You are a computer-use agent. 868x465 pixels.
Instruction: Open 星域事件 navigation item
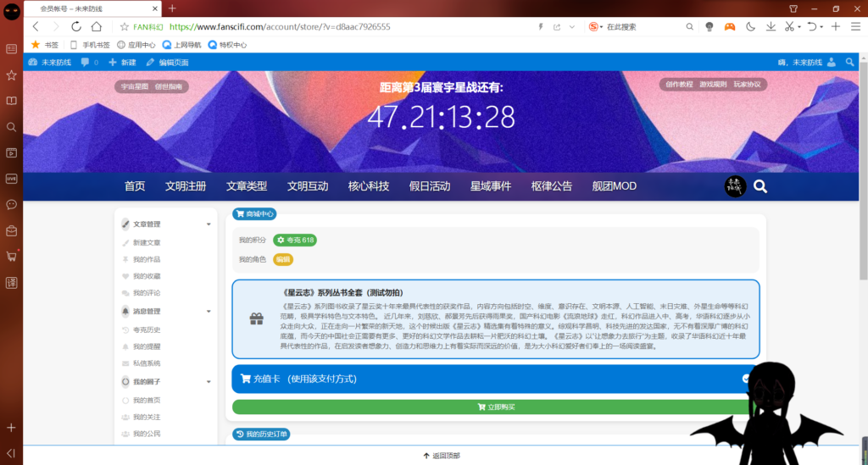coord(491,186)
